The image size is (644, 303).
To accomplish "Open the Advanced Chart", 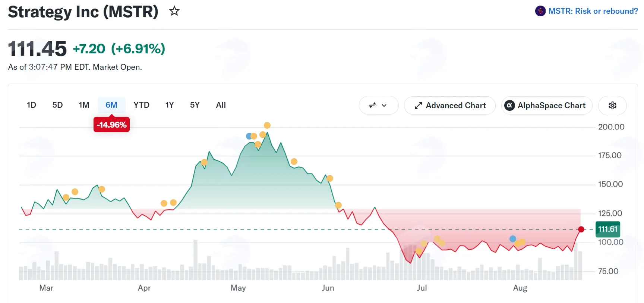I will pyautogui.click(x=450, y=106).
